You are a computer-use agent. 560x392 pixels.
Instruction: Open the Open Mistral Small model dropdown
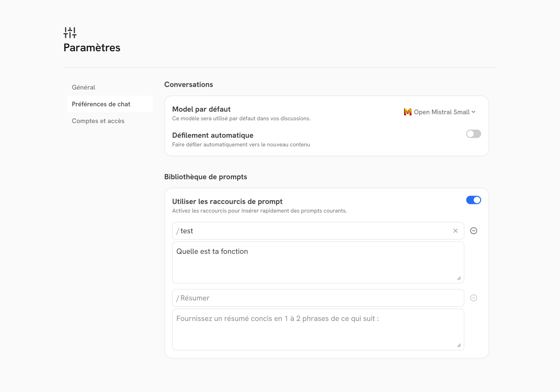[441, 112]
